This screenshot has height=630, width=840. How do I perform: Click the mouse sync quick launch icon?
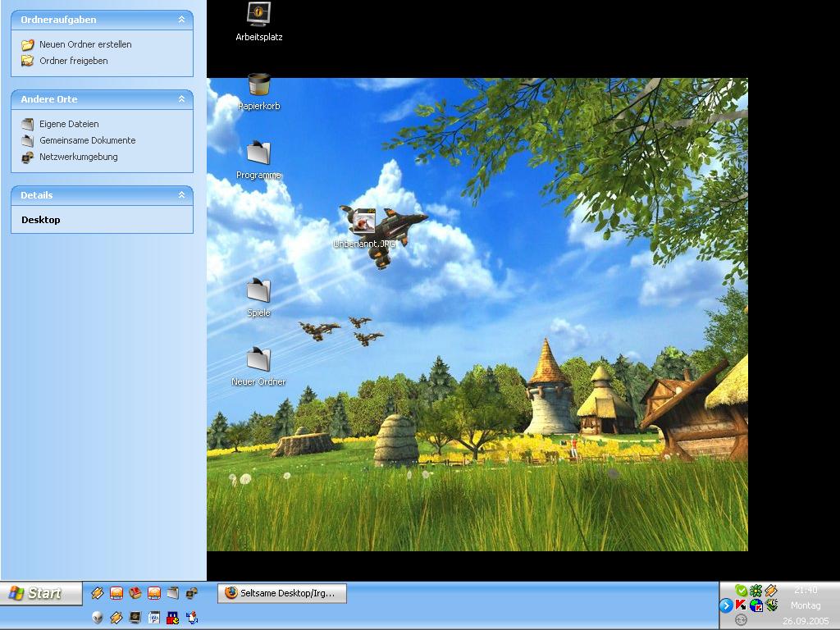coord(192,618)
